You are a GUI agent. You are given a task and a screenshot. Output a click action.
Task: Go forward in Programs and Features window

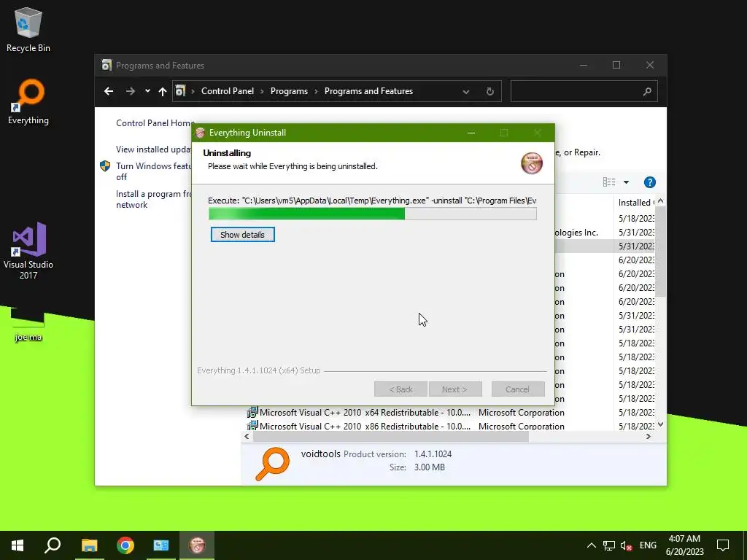(130, 91)
